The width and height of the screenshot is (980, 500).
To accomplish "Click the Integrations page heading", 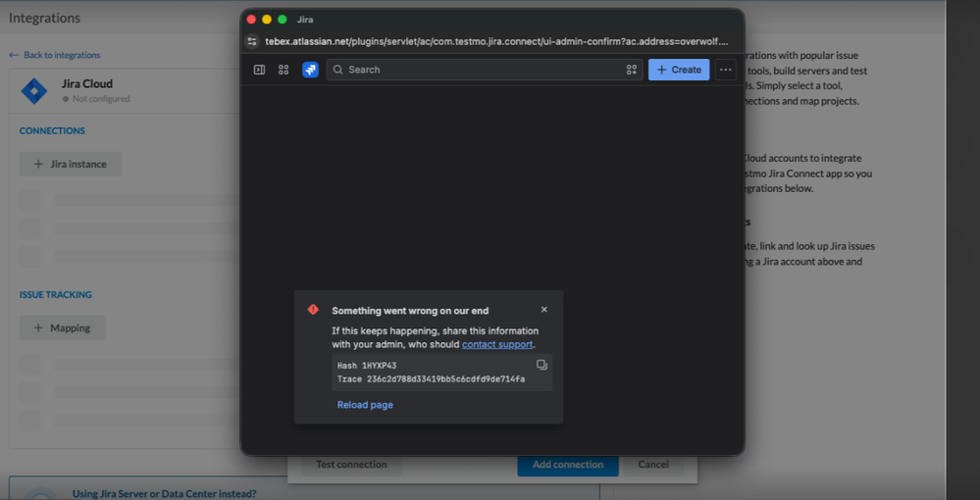I will click(44, 18).
